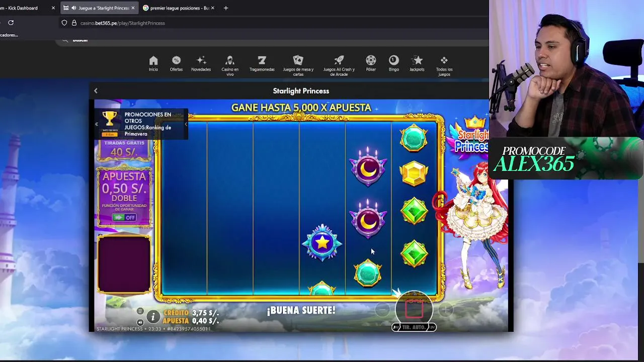Screen dimensions: 644x362
Task: Toggle the Doble chance OFF switch
Action: (x=124, y=218)
